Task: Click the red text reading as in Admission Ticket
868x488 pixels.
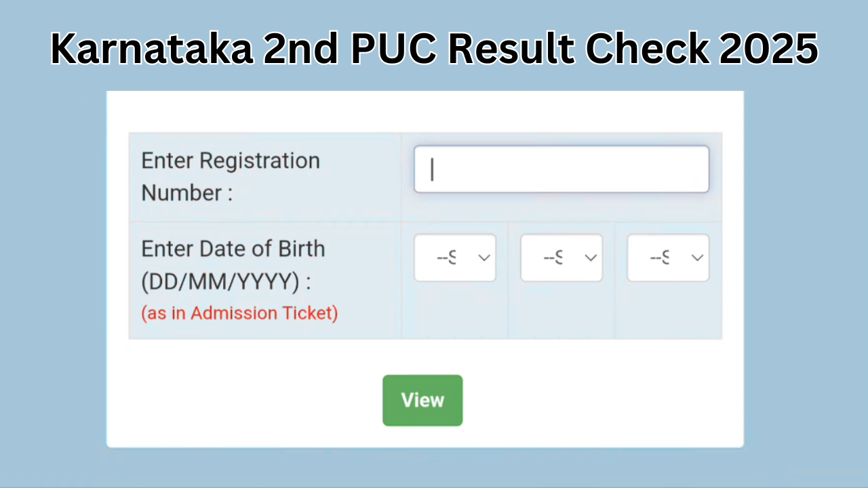Action: 239,313
